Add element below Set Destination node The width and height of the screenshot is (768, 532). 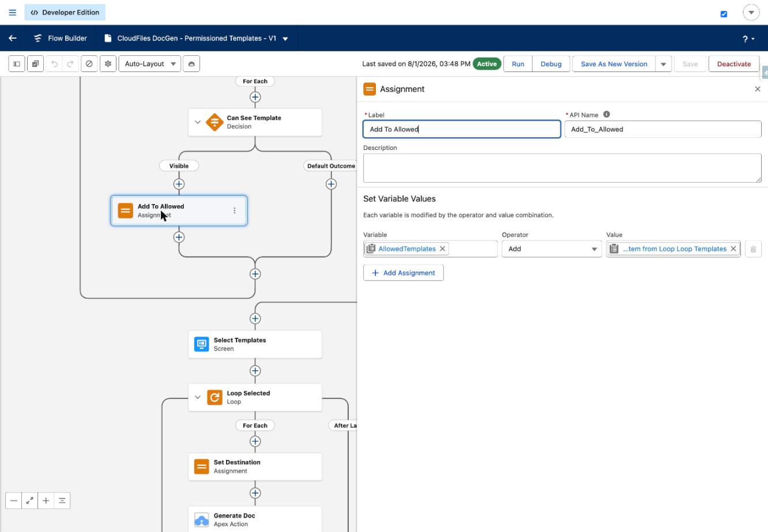(255, 493)
